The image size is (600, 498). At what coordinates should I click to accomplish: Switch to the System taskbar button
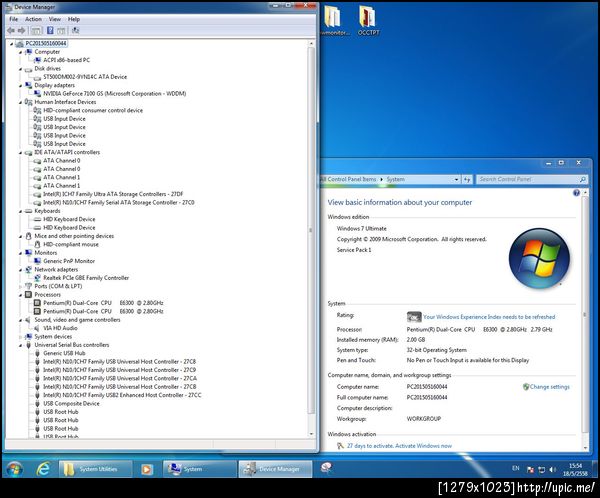[200, 469]
